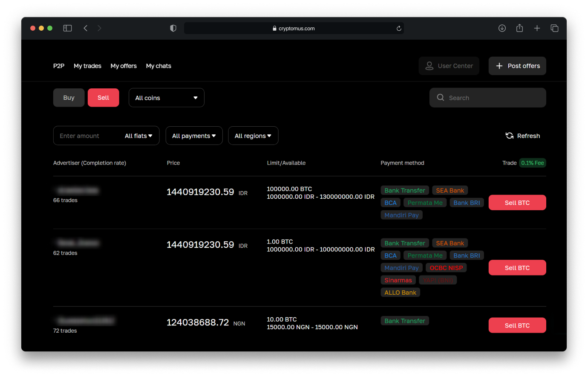
Task: Open the All coins dropdown
Action: (166, 97)
